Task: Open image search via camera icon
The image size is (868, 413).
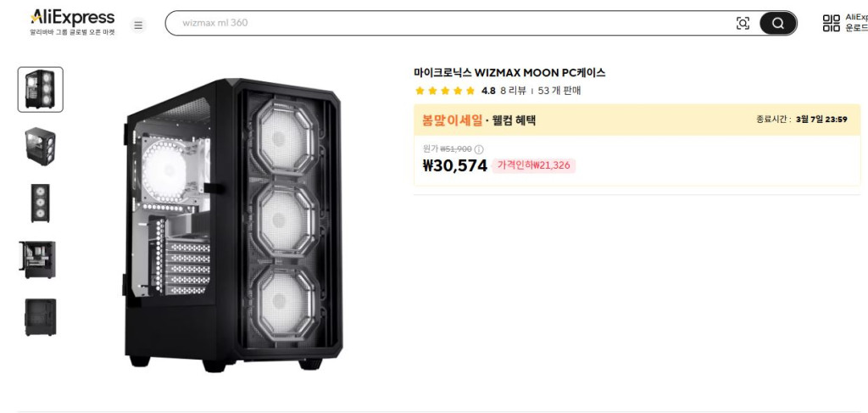Action: tap(743, 23)
